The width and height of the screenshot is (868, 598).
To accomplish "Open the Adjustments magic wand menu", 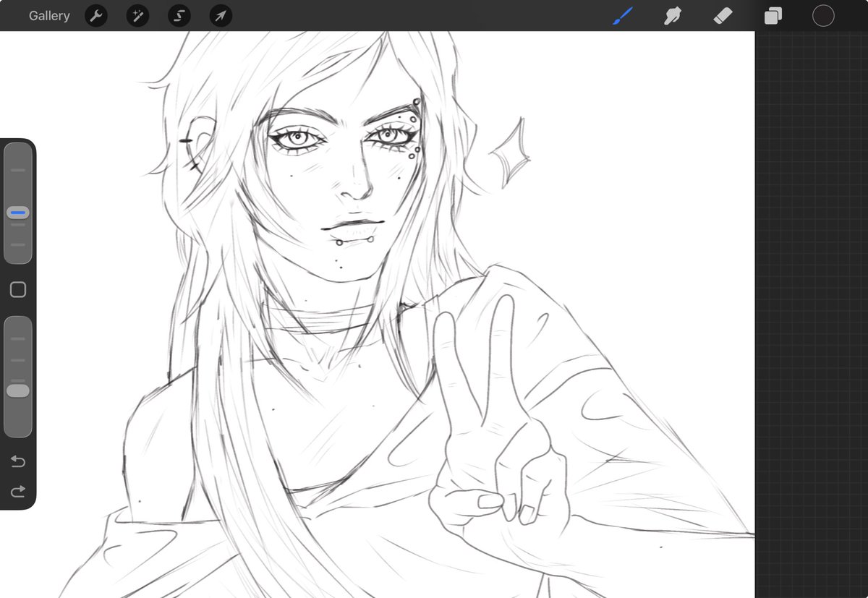I will click(x=137, y=16).
